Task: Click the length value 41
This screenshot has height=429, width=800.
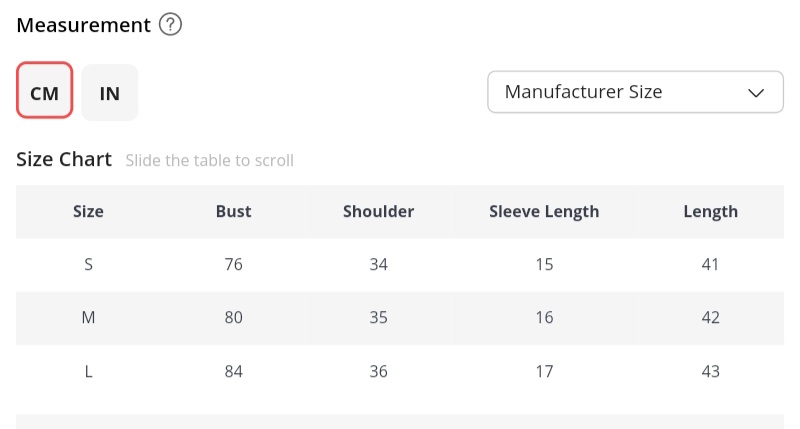Action: [x=710, y=265]
